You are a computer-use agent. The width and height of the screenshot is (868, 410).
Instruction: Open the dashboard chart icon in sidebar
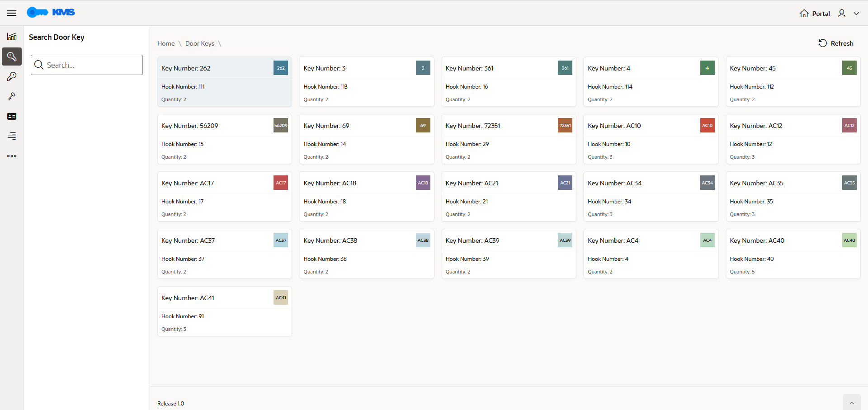click(12, 37)
